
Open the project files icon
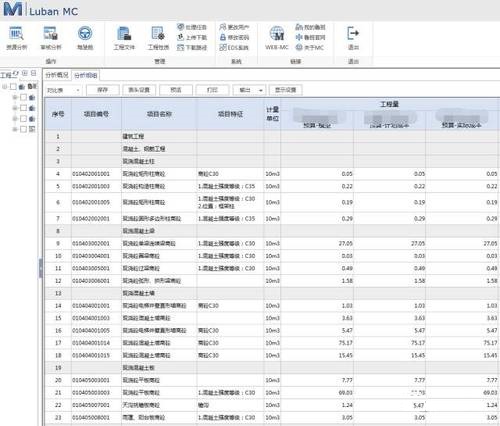click(x=124, y=38)
